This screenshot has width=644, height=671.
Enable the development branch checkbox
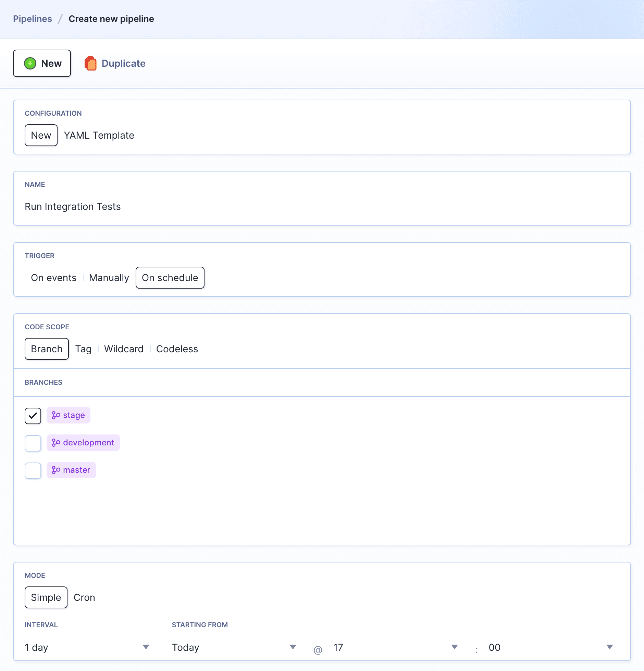click(x=33, y=443)
